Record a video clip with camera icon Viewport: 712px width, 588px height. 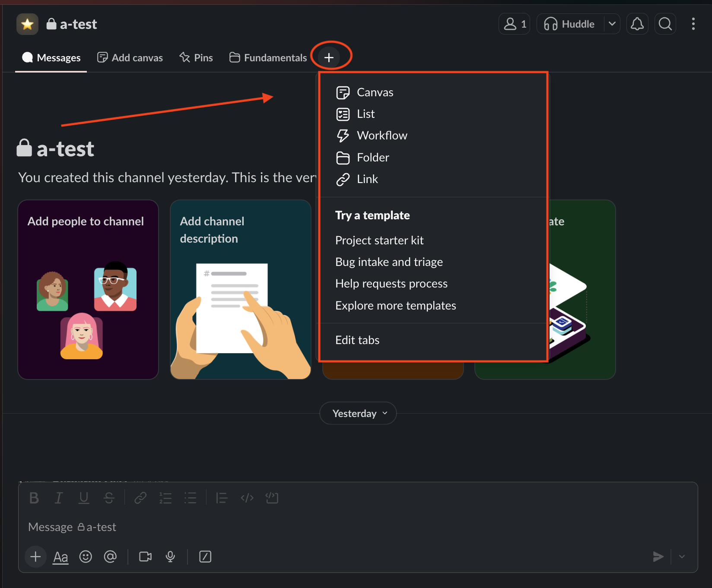[145, 557]
